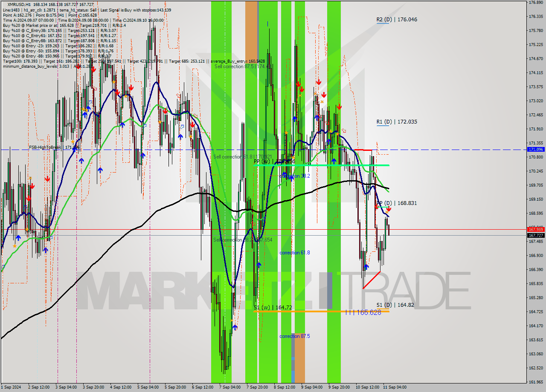546x392 pixels.
Task: Click the PP (D) | 168.831 pivot label
Action: coord(397,203)
